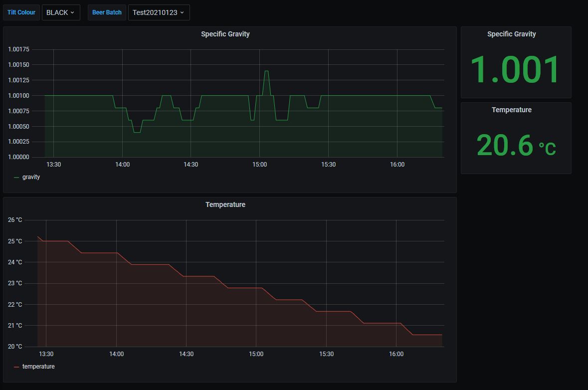Image resolution: width=588 pixels, height=390 pixels.
Task: Click 14:00 on the Temperature graph time axis
Action: 116,354
